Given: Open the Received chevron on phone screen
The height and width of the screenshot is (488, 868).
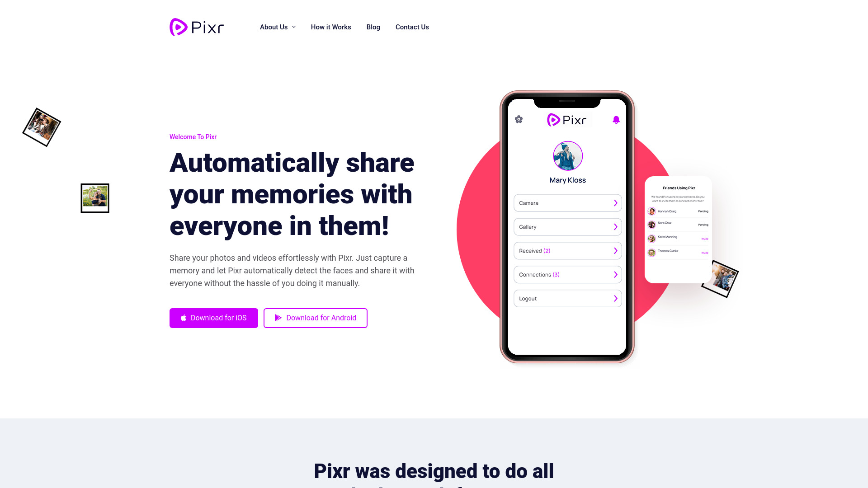Looking at the screenshot, I should pyautogui.click(x=616, y=250).
